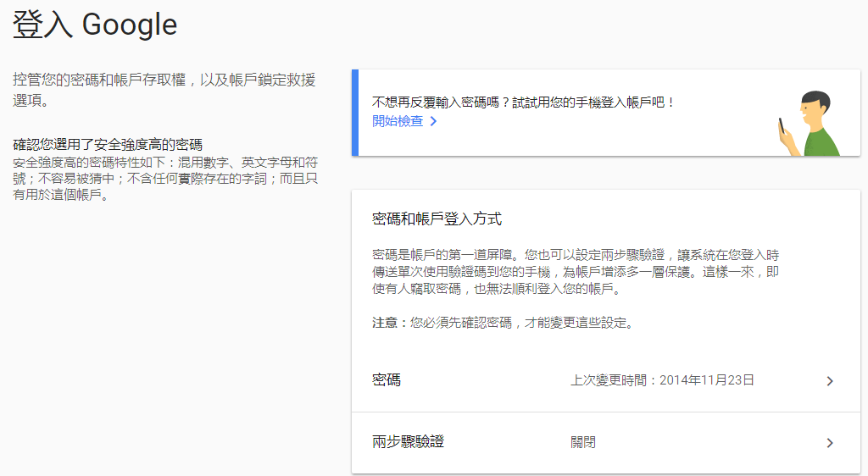Click the blue accent bar on the banner
Screen dimensions: 868x476
(355, 113)
